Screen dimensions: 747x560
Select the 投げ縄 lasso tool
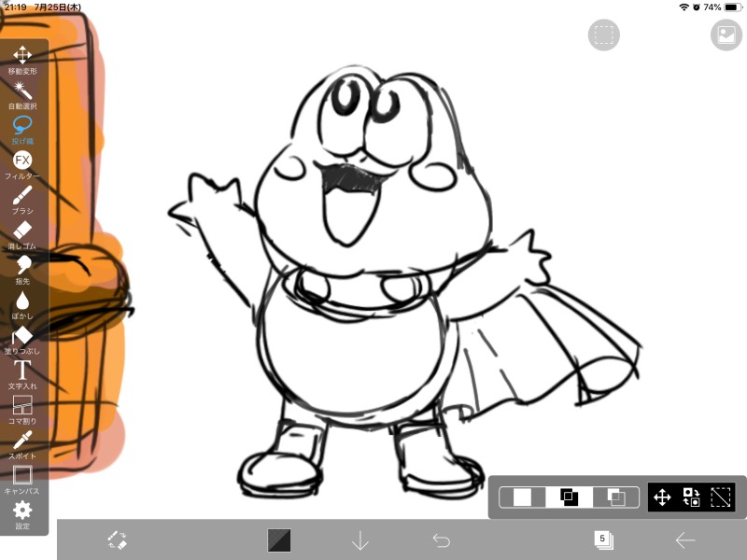click(x=22, y=130)
